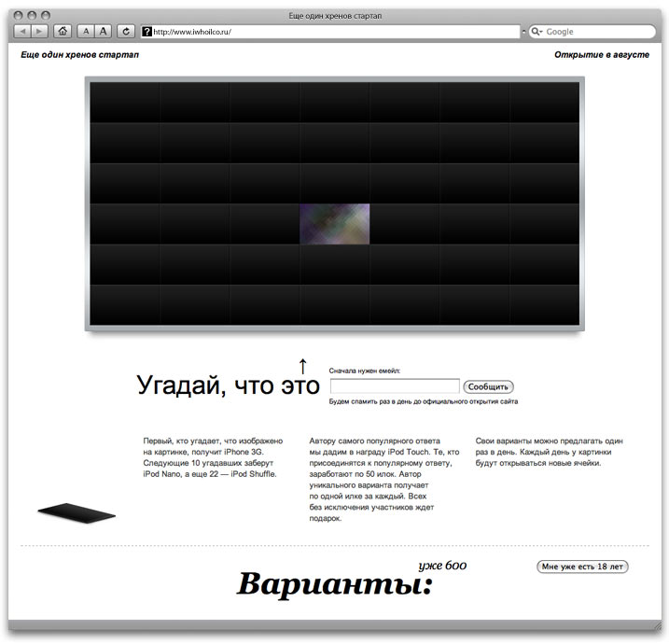The image size is (669, 644).
Task: Decrease text size with small A button
Action: coord(86,32)
